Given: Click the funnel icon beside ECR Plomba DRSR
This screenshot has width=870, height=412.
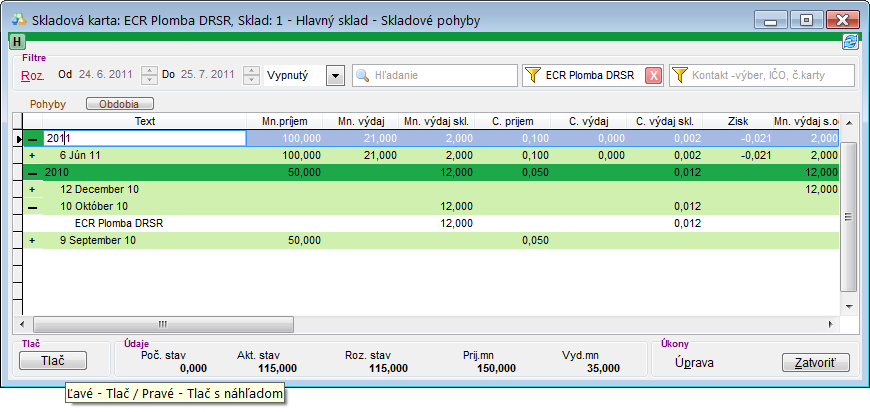Looking at the screenshot, I should coord(533,75).
